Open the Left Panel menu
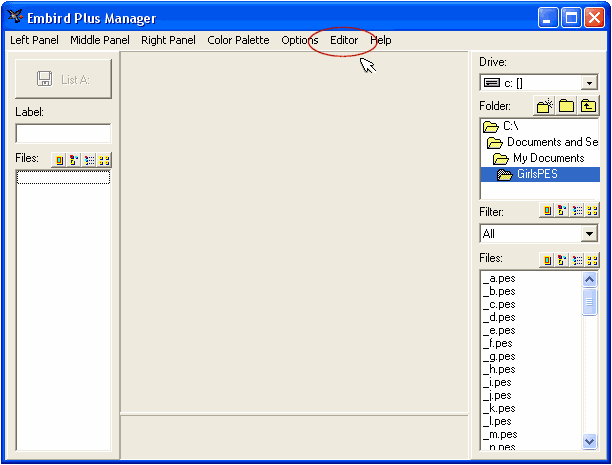Image resolution: width=612 pixels, height=465 pixels. [34, 40]
